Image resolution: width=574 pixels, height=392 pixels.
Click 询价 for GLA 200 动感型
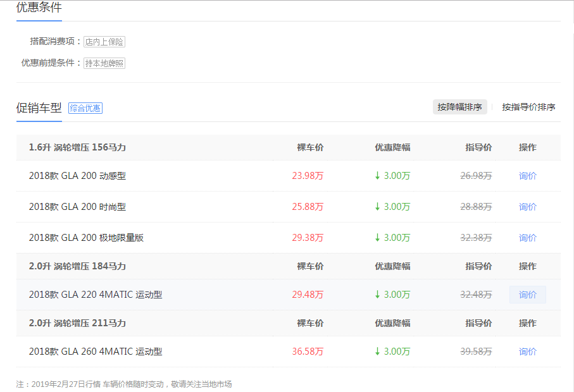pos(528,176)
